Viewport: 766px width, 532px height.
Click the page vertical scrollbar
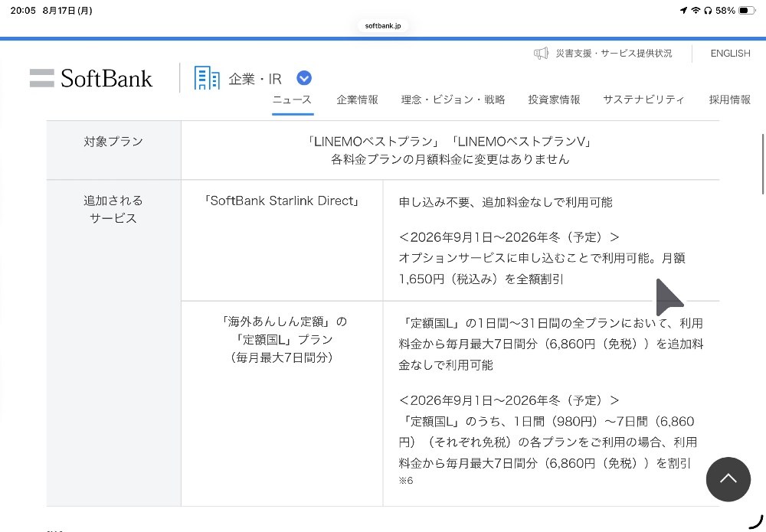pyautogui.click(x=763, y=164)
